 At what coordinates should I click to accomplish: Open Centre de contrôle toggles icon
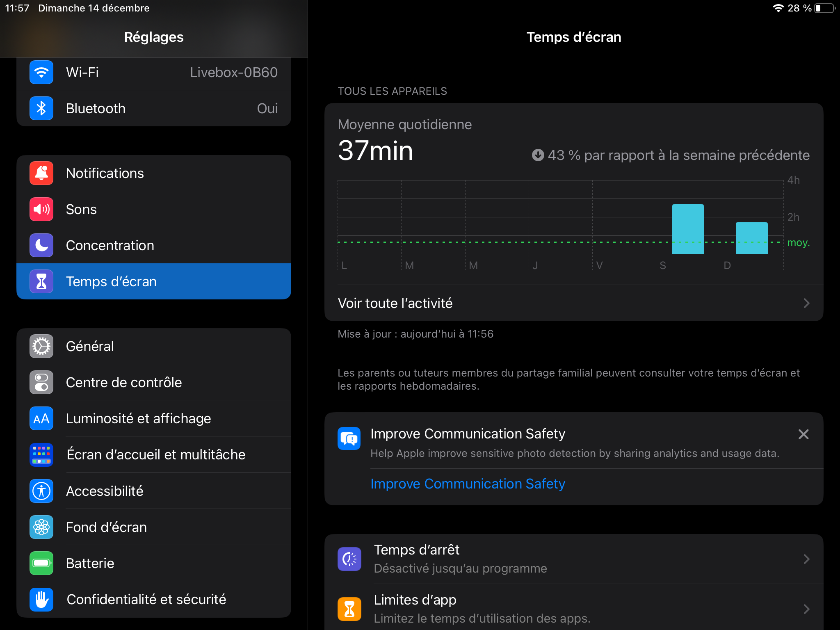(41, 383)
